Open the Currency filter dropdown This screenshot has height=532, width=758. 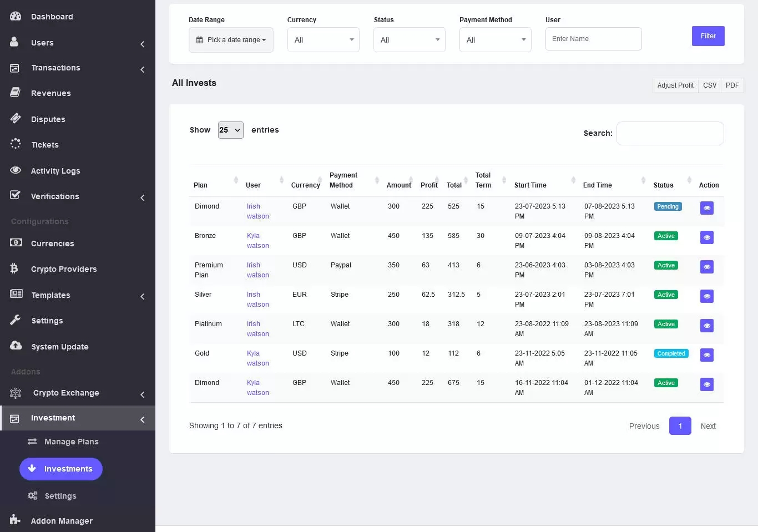[x=323, y=40]
